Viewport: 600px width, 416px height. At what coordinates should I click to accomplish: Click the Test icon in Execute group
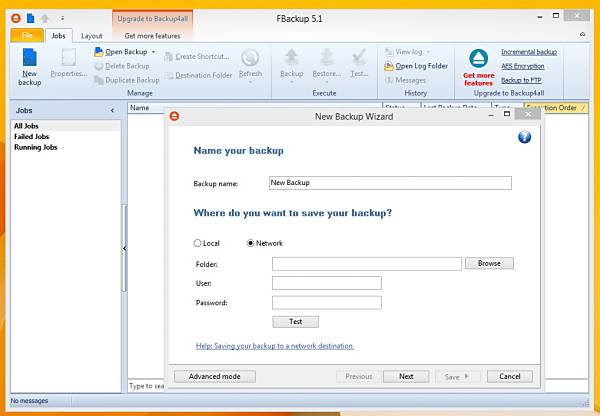359,58
